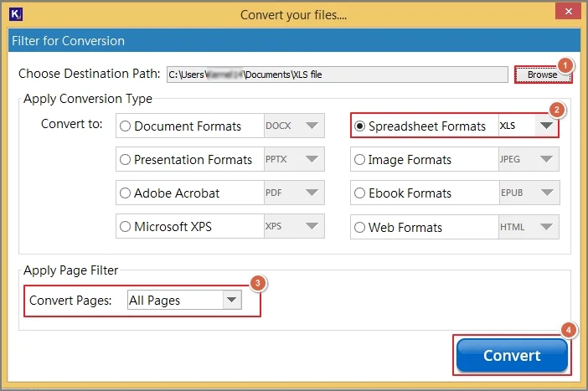Open the Convert Pages All Pages dropdown

pos(231,300)
